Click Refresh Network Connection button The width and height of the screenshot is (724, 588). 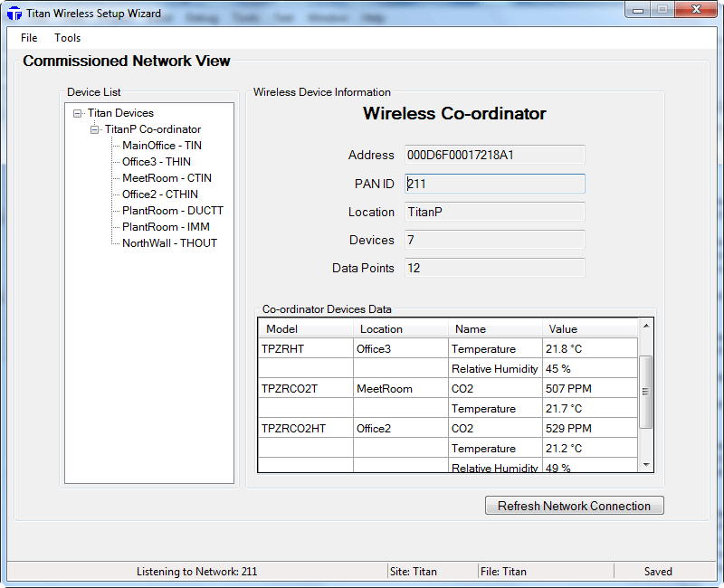point(575,506)
